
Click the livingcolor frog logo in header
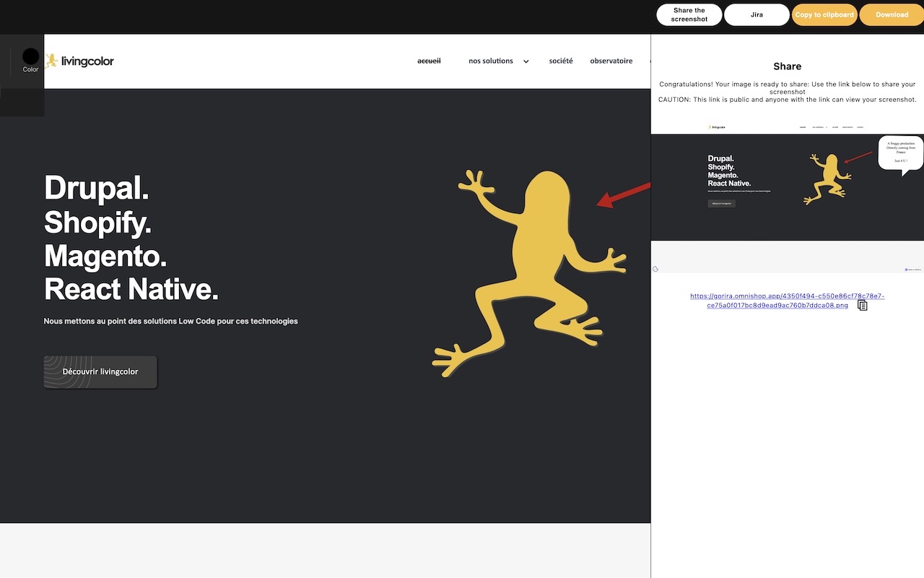tap(52, 61)
